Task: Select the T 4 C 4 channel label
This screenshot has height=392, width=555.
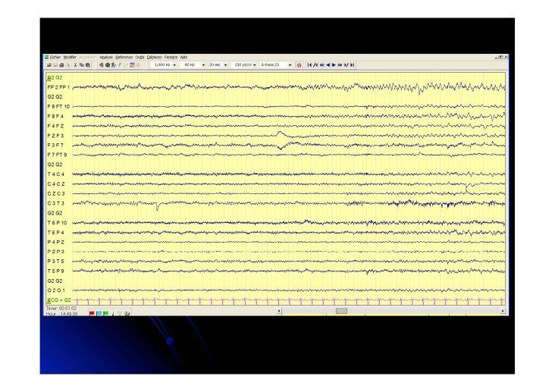Action: click(x=56, y=174)
